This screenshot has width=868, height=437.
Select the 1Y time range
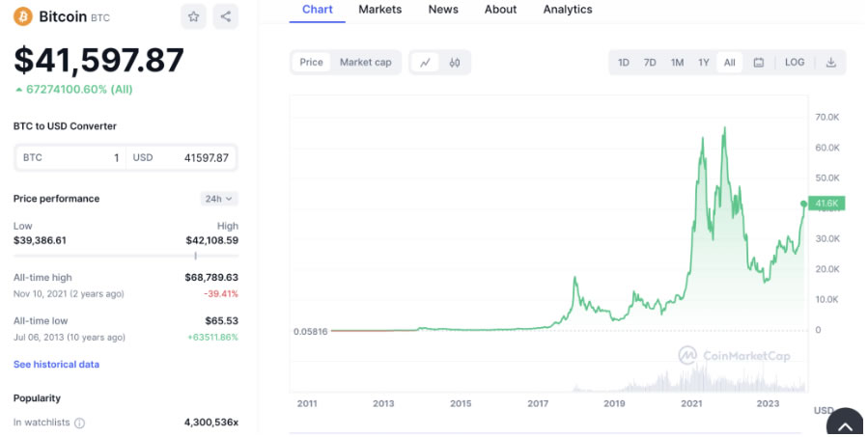tap(704, 63)
